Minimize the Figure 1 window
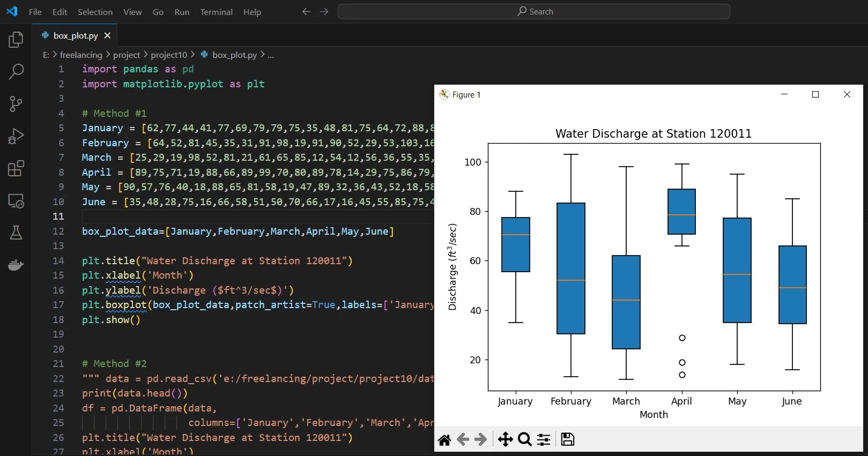The height and width of the screenshot is (456, 868). [x=784, y=94]
